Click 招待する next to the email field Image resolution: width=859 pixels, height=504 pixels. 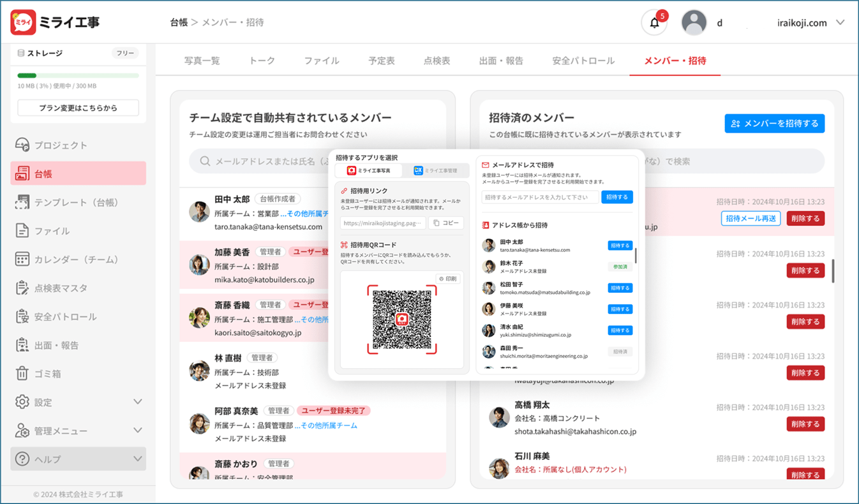(616, 197)
